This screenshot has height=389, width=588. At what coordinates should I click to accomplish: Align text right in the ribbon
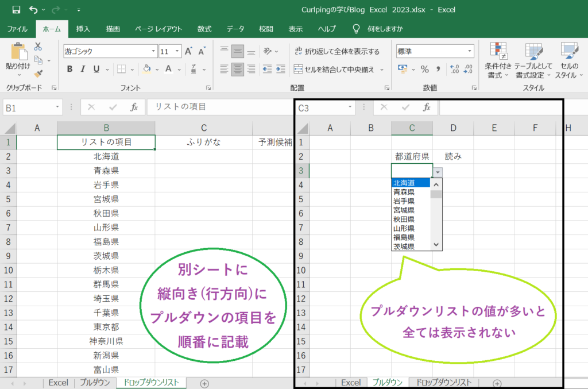[x=252, y=69]
